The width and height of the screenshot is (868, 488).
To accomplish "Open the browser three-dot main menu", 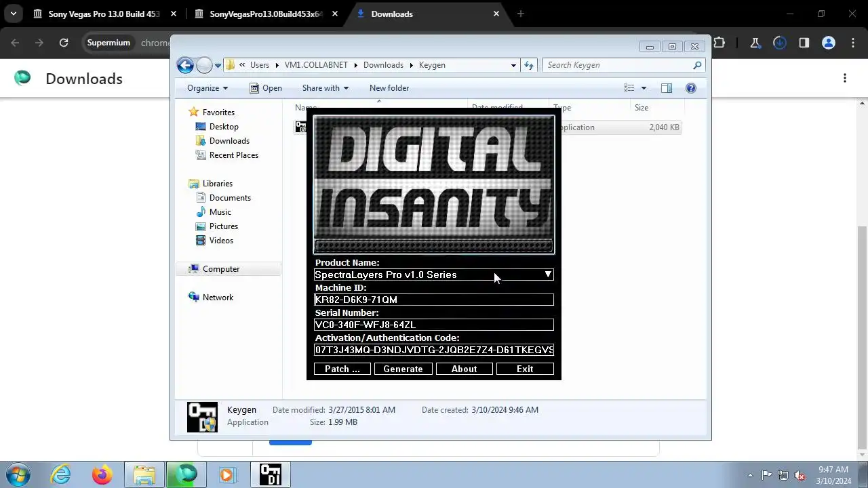I will click(853, 43).
